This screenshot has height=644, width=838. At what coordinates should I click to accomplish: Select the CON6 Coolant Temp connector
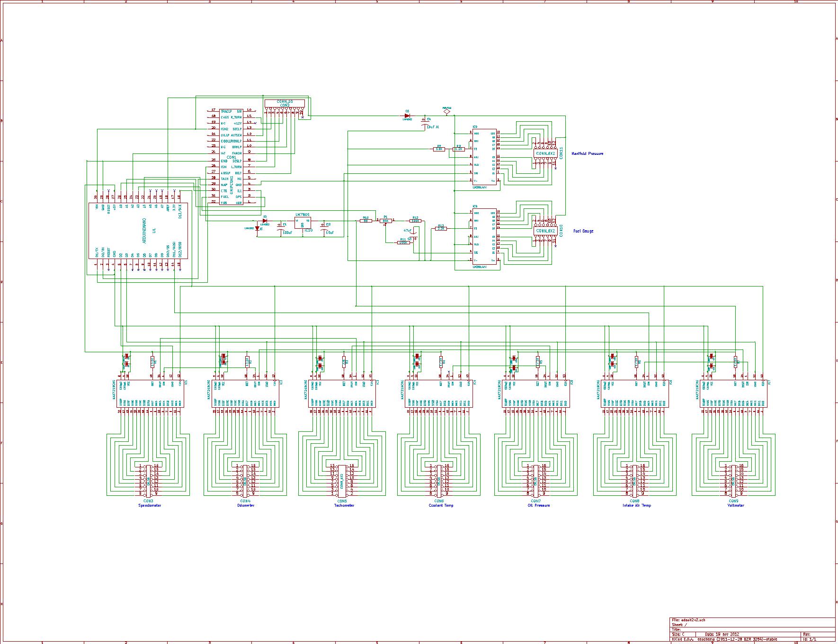tap(438, 481)
